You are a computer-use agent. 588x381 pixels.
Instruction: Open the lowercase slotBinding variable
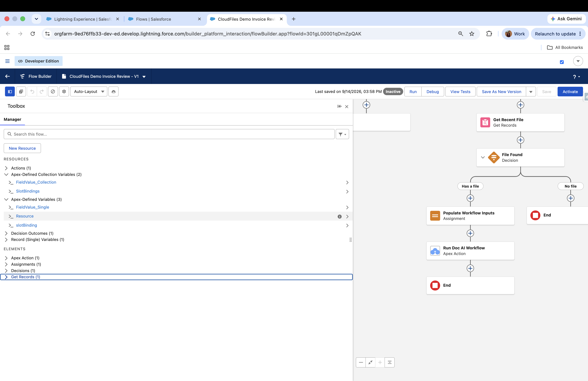[x=26, y=225]
